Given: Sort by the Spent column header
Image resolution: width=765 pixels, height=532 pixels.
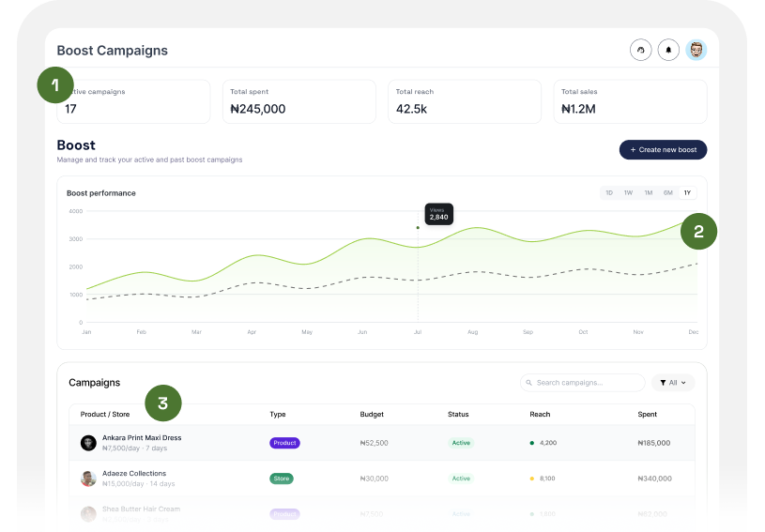Looking at the screenshot, I should (x=647, y=414).
